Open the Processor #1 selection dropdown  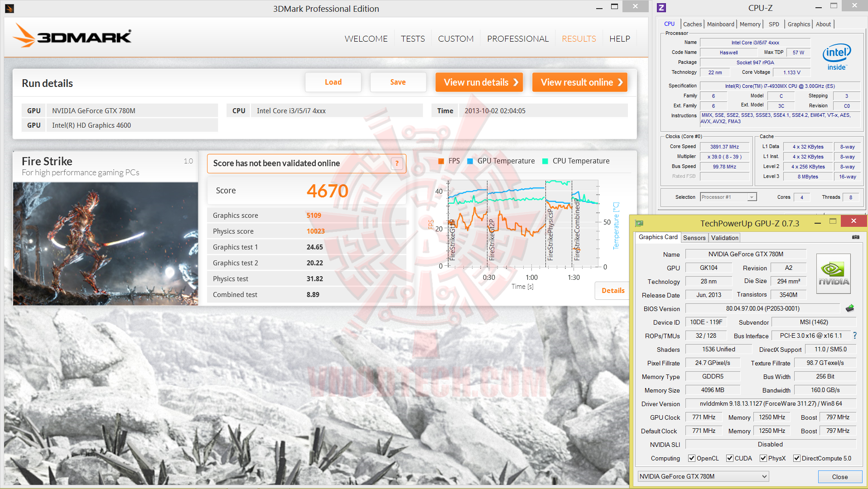pyautogui.click(x=728, y=197)
